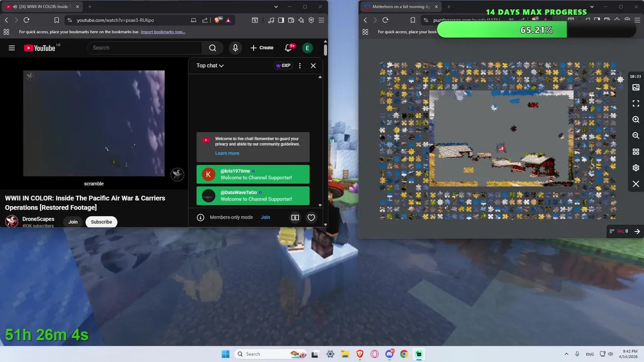Open Leo AI sparkle icon in YouTube window
Viewport: 644px width, 362px height.
[301, 20]
